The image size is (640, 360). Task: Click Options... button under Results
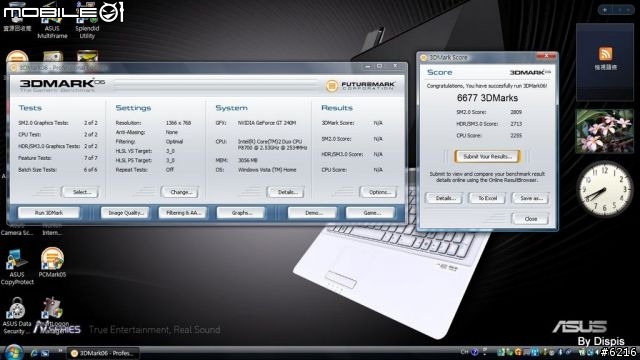(378, 192)
